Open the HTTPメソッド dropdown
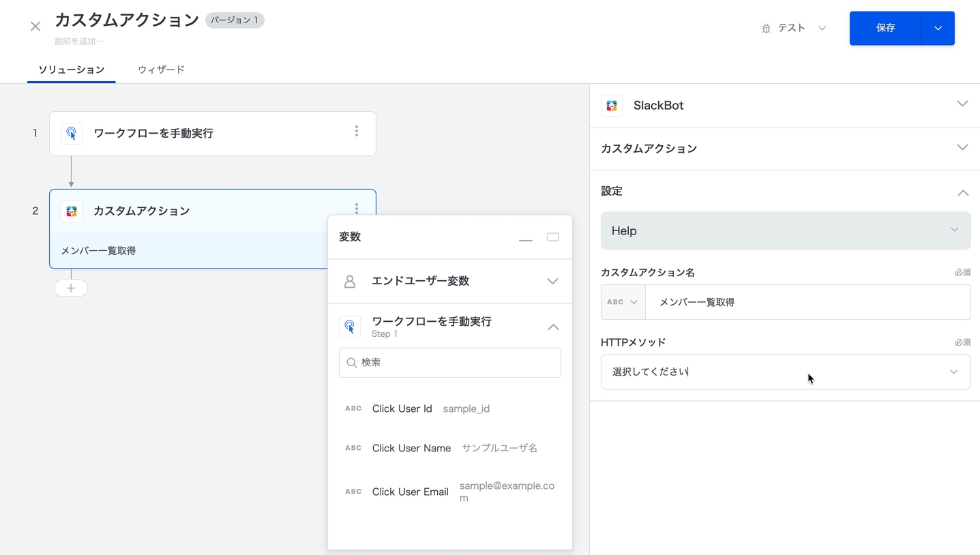 785,372
